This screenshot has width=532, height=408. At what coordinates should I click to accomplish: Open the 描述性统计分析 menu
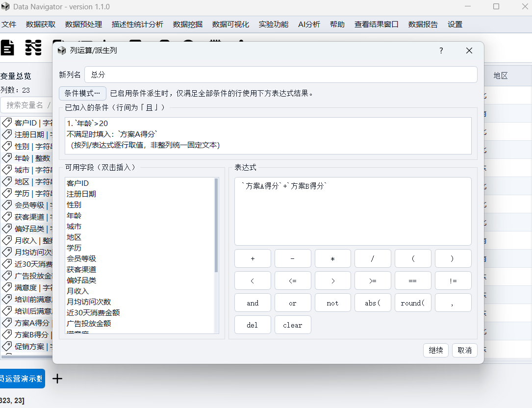coord(137,25)
